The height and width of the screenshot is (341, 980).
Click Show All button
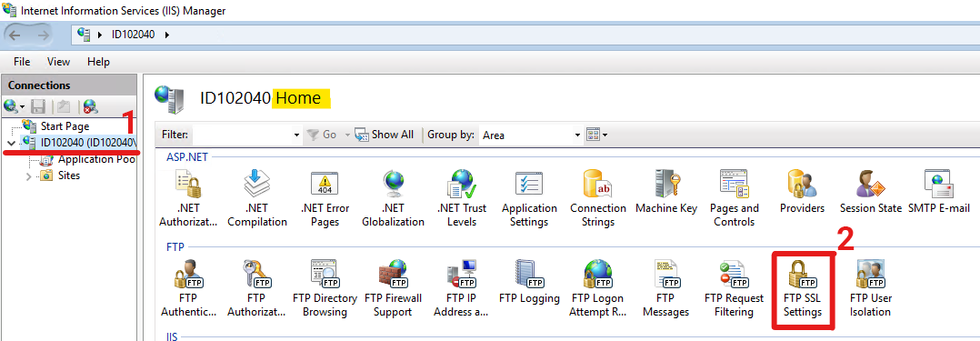pos(385,135)
